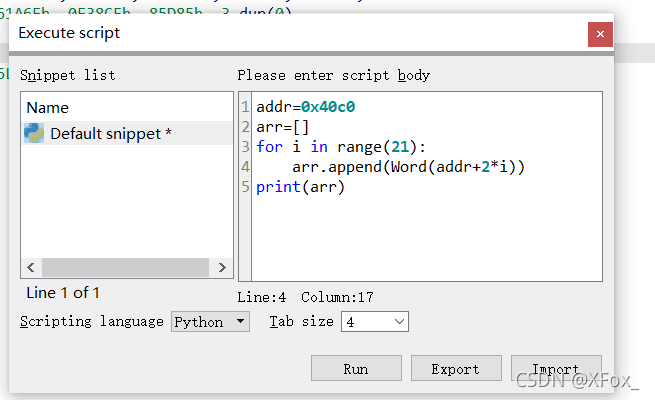655x400 pixels.
Task: Close the Execute script dialog
Action: point(600,34)
